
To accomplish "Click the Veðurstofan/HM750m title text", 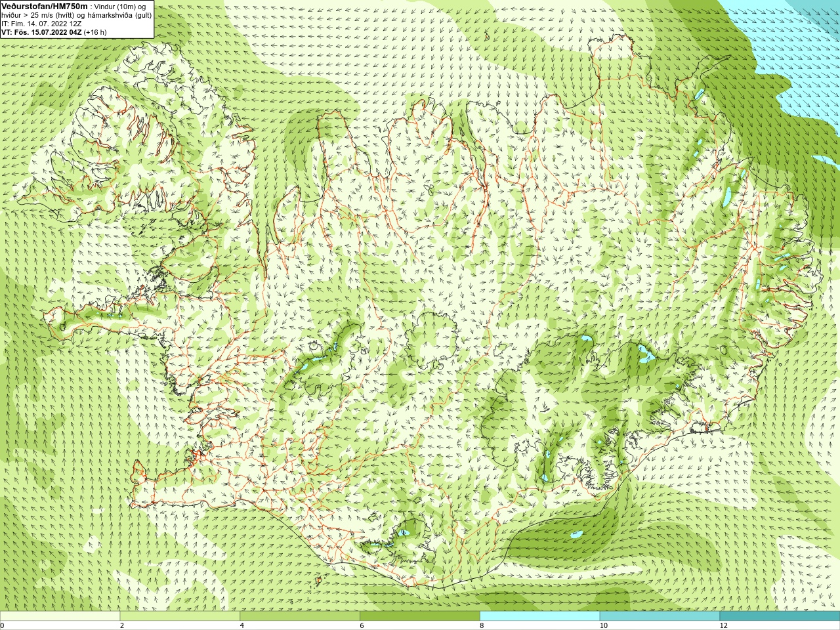I will [45, 7].
